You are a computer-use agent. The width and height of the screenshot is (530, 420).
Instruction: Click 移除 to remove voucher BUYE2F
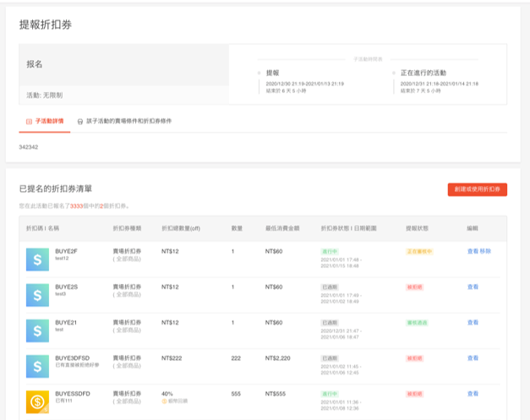[x=486, y=251]
